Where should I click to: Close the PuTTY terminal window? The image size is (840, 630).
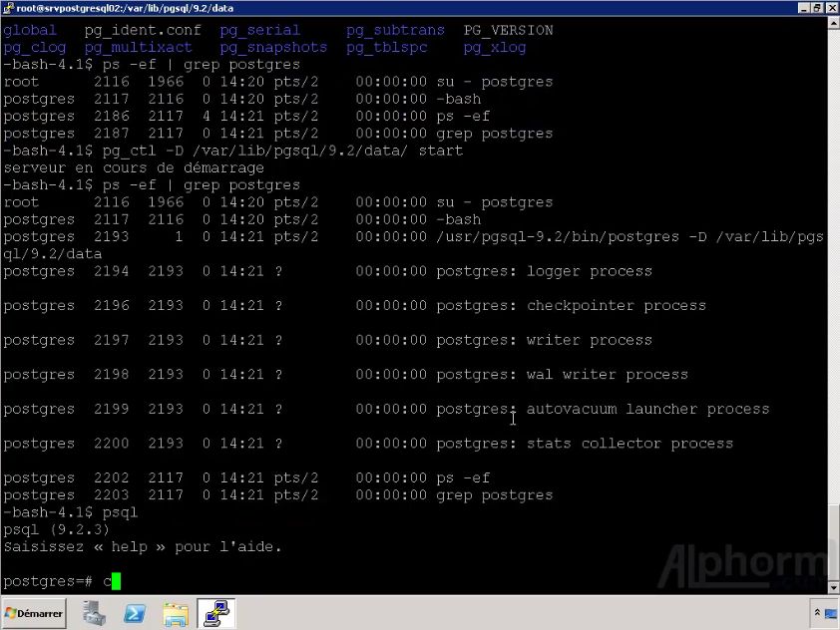point(830,8)
